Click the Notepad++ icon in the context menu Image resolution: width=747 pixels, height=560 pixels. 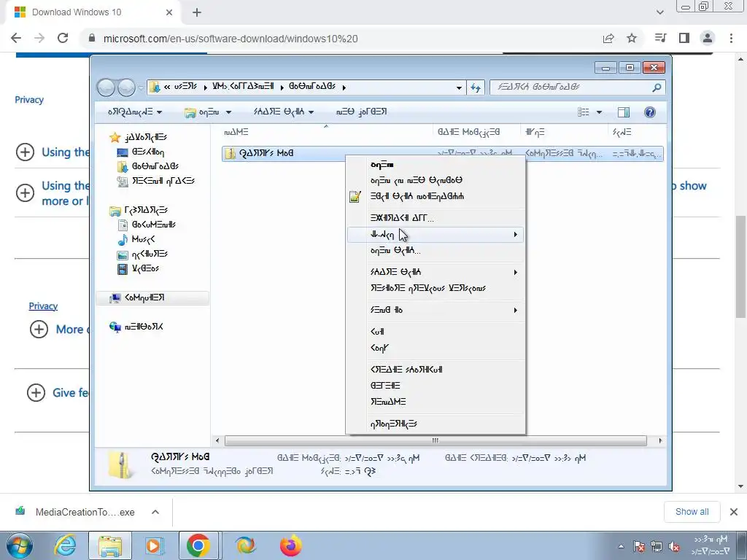pos(355,196)
